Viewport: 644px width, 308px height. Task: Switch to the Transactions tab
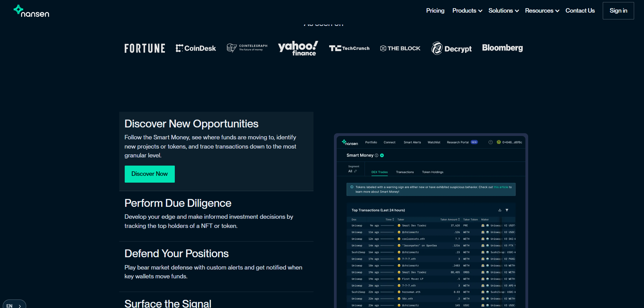(405, 172)
